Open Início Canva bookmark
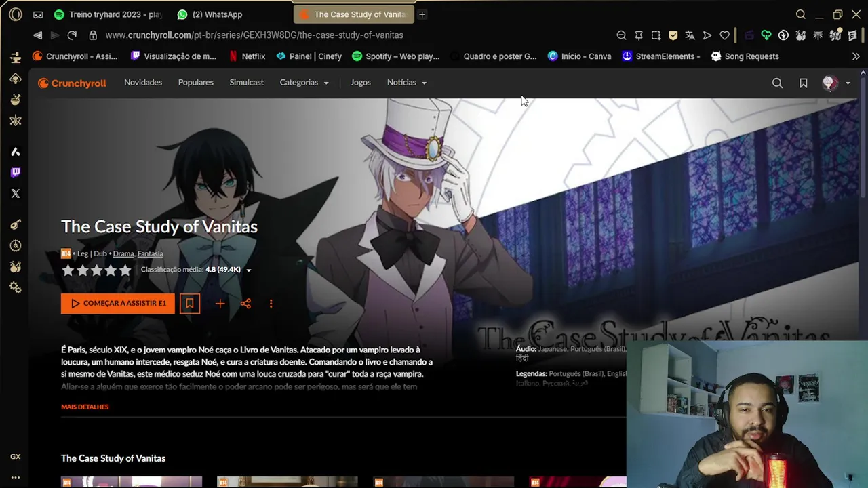Screen dimensions: 868x488 580,56
